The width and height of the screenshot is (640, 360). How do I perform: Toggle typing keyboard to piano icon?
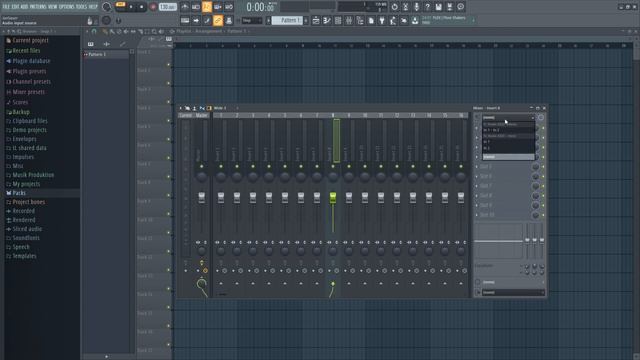point(185,20)
